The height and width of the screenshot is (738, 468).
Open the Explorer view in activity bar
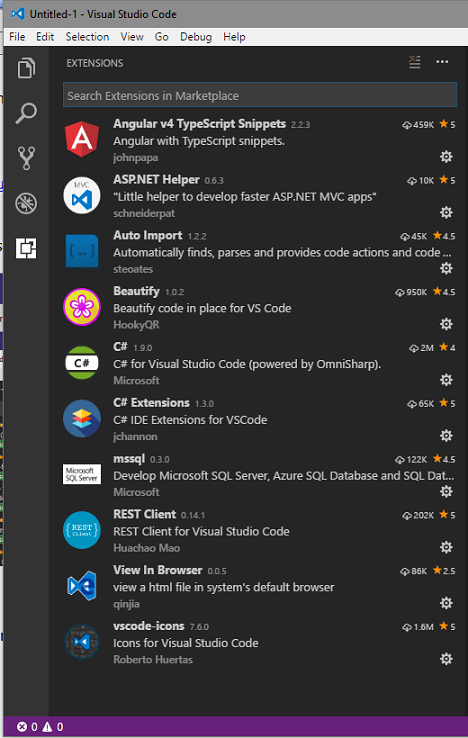(x=26, y=68)
